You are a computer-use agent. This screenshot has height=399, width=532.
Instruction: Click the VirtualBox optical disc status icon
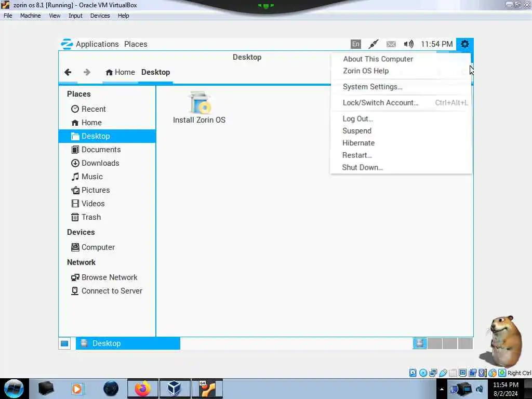(423, 373)
